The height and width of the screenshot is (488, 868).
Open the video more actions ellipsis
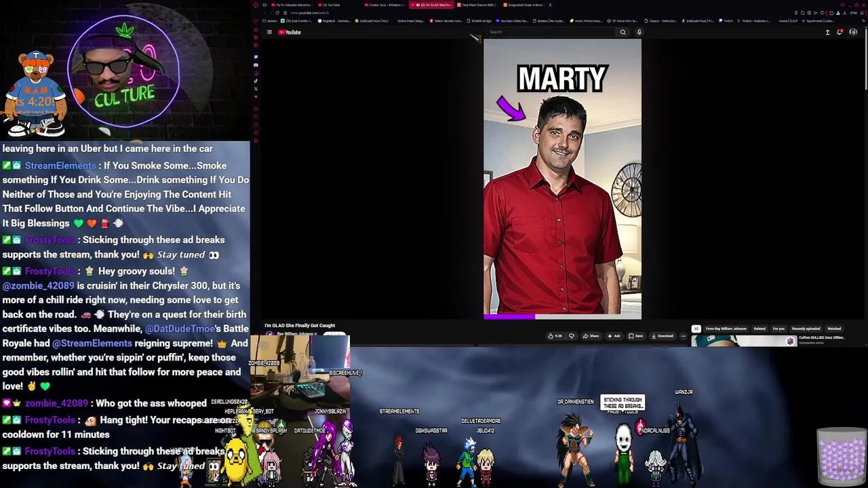pyautogui.click(x=683, y=336)
